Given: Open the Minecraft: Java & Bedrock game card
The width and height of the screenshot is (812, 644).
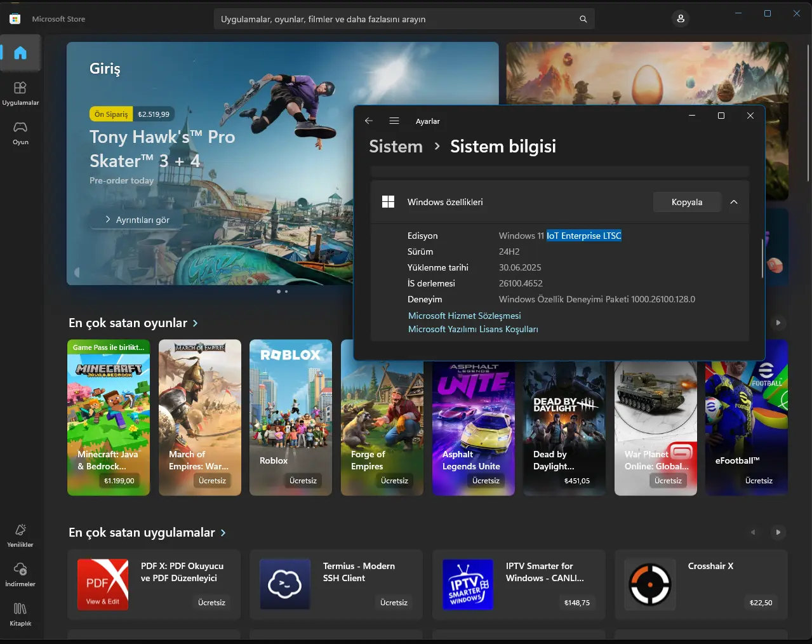Looking at the screenshot, I should coord(109,417).
